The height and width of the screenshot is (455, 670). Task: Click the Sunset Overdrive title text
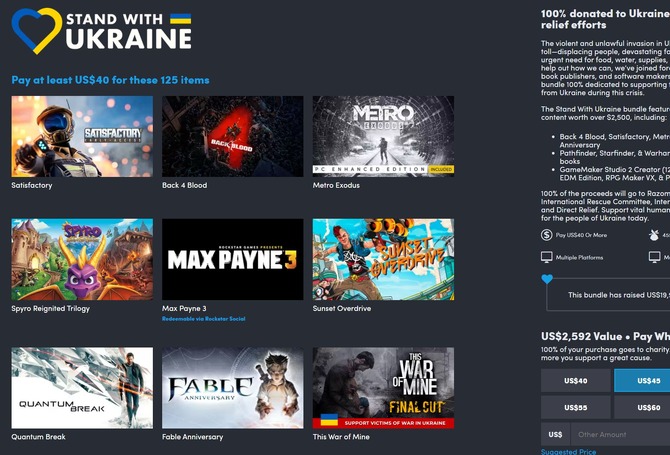(x=341, y=308)
